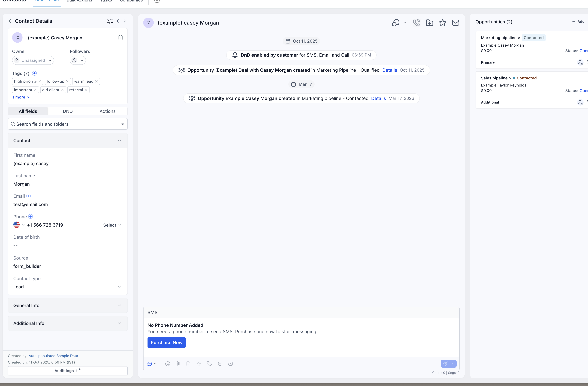Remove the 'high priority' tag
The image size is (588, 386).
point(40,81)
